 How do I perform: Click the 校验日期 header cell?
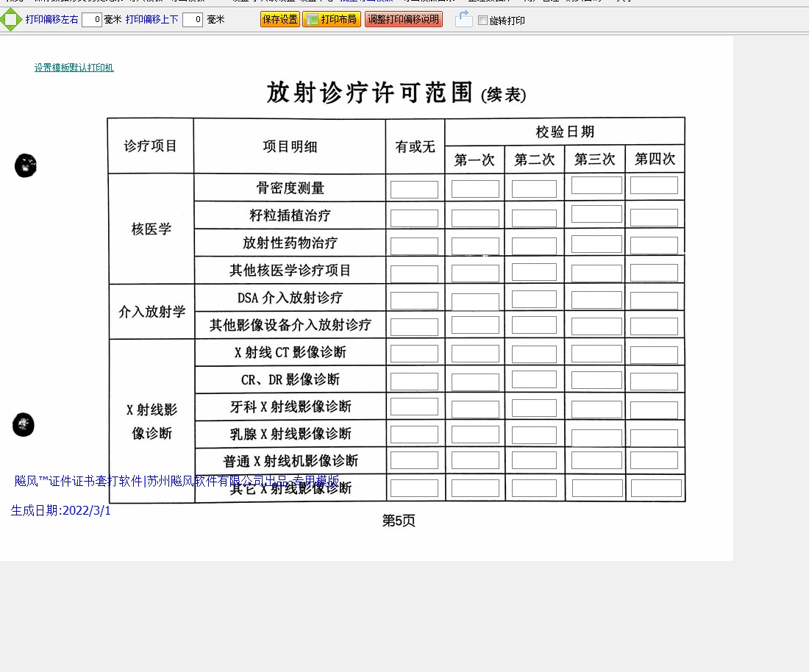point(565,132)
